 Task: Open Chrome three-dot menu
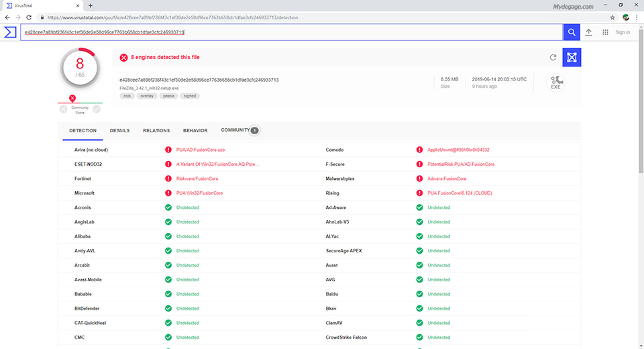click(637, 17)
